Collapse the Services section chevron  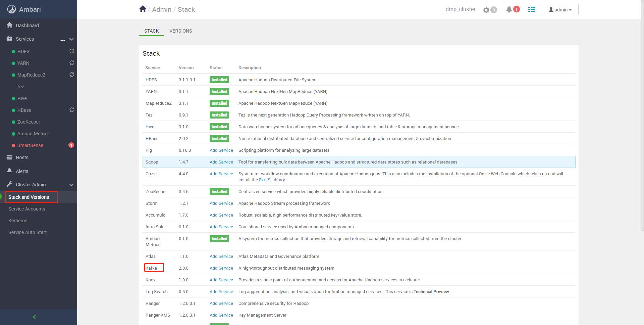point(71,39)
